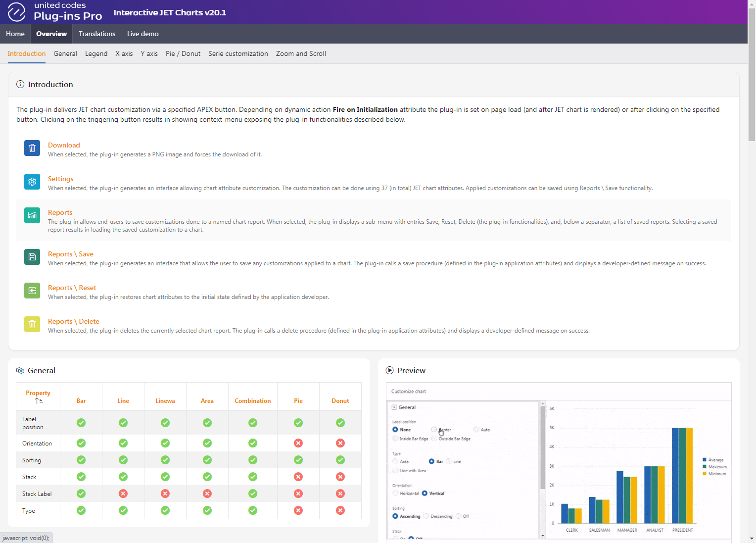Viewport: 756px width, 543px height.
Task: Open the Translations tab
Action: point(97,34)
